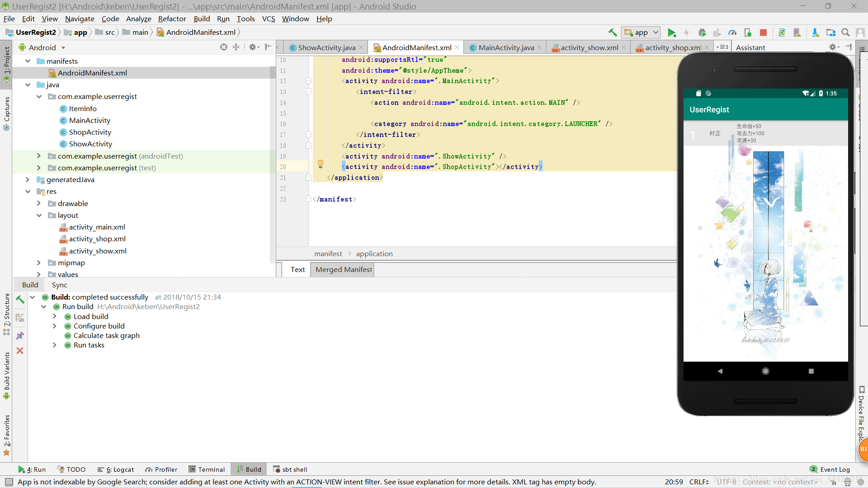
Task: Collapse com.example.userregist package
Action: click(39, 97)
